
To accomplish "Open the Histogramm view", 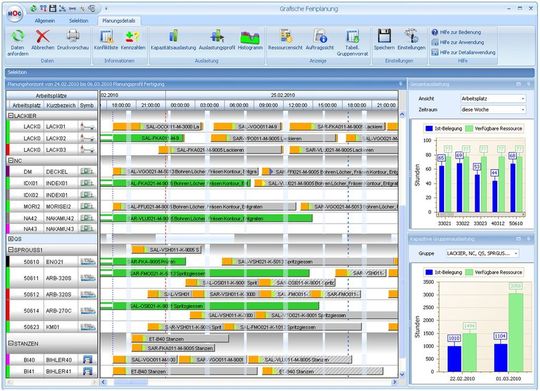I will [x=250, y=37].
